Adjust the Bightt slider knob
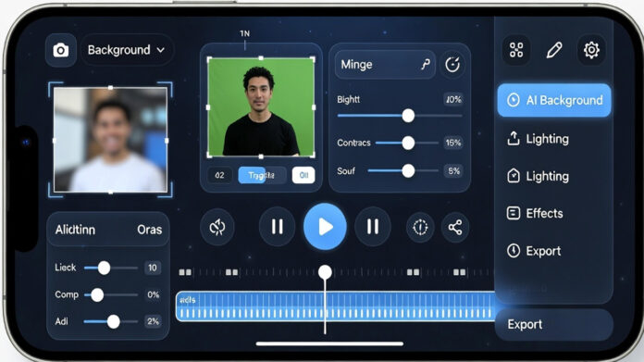This screenshot has width=644, height=362. pyautogui.click(x=408, y=116)
